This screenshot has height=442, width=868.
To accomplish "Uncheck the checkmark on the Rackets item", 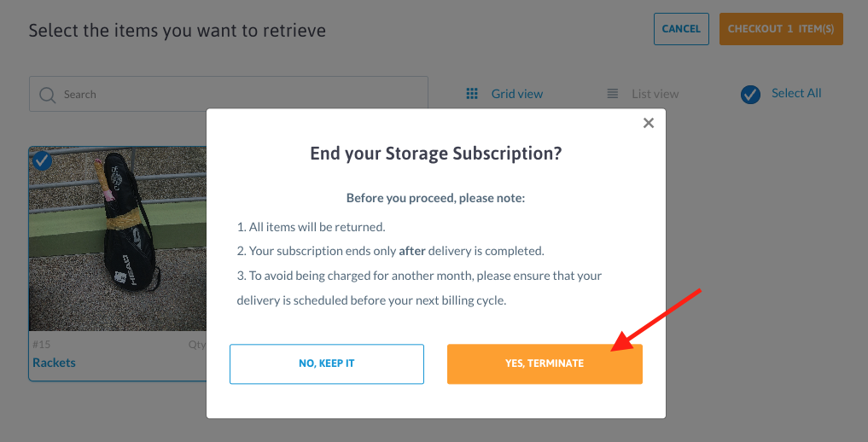I will pyautogui.click(x=42, y=160).
